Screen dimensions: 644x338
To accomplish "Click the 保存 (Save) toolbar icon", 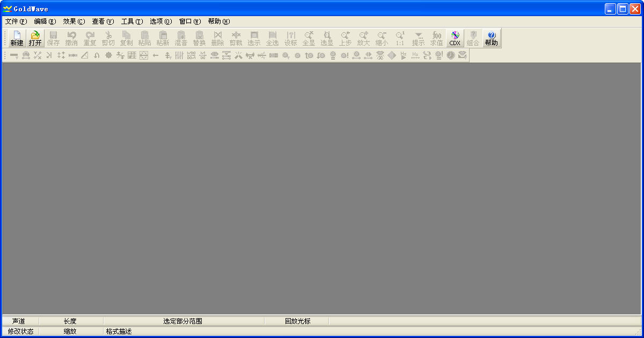I will (53, 38).
